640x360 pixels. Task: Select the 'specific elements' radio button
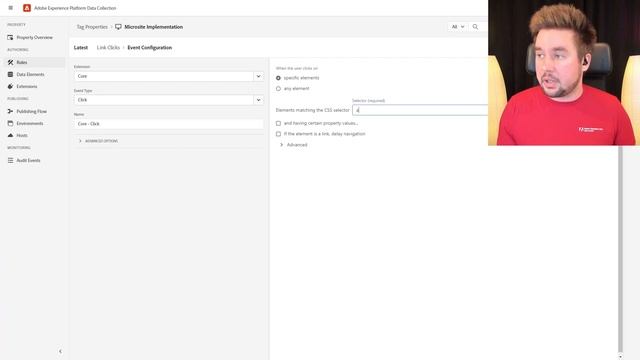coord(278,78)
